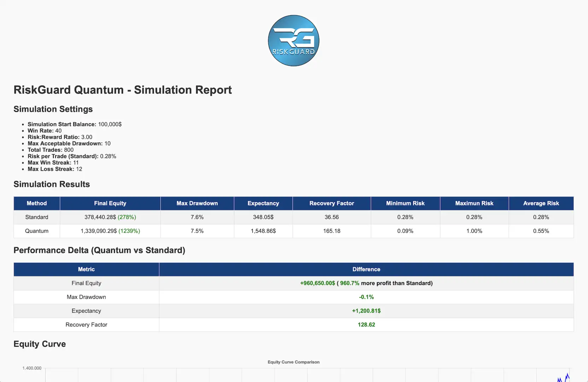This screenshot has height=382, width=588.
Task: Click the green (1239%) percentage value
Action: coord(130,231)
